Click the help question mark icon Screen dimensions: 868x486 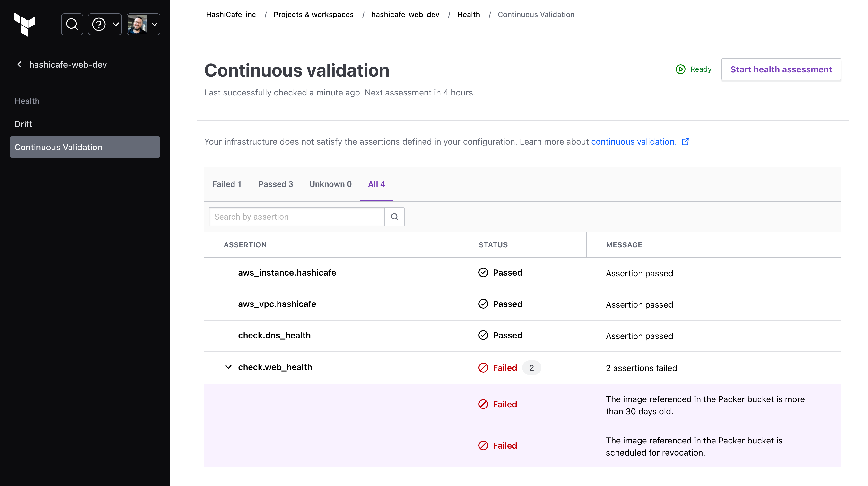[x=98, y=24]
